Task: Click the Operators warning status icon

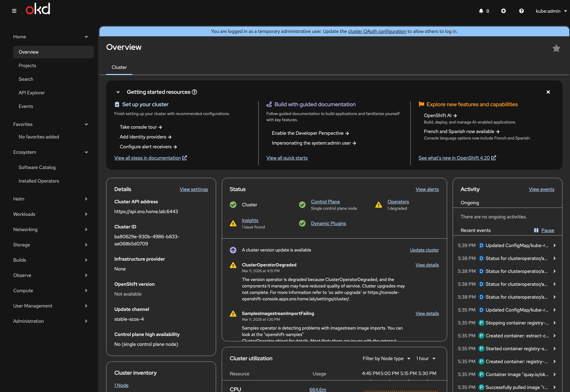Action: pos(378,205)
